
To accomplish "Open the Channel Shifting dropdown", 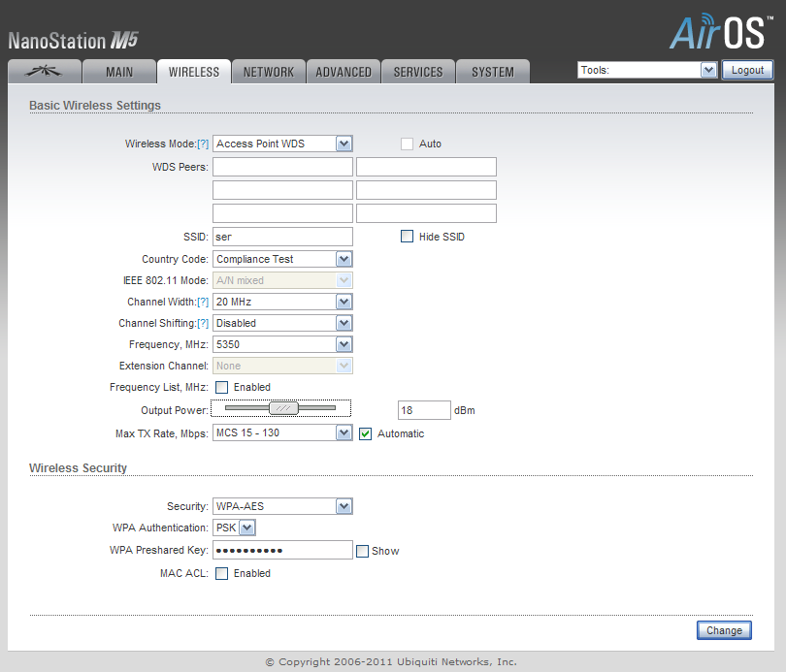I will point(282,324).
